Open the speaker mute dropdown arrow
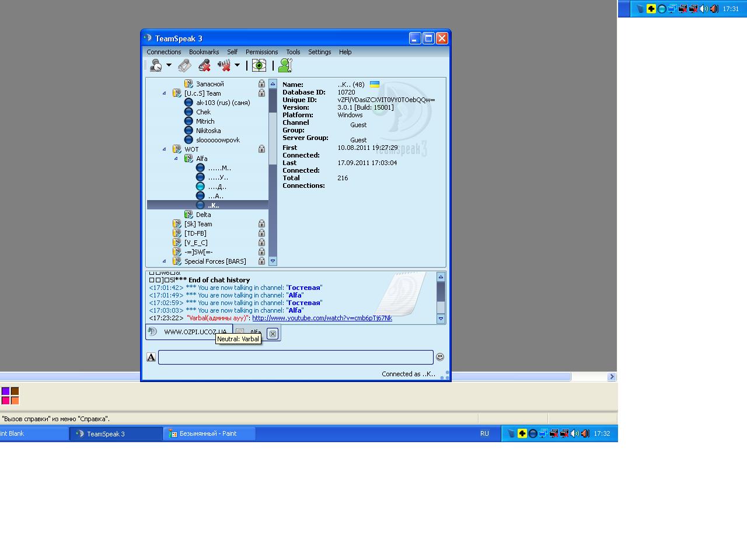This screenshot has height=560, width=747. point(238,65)
